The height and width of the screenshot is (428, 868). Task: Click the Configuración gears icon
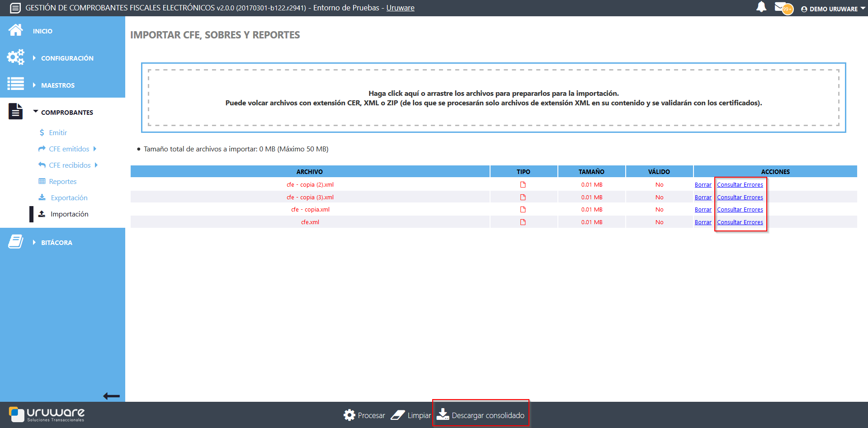[15, 57]
